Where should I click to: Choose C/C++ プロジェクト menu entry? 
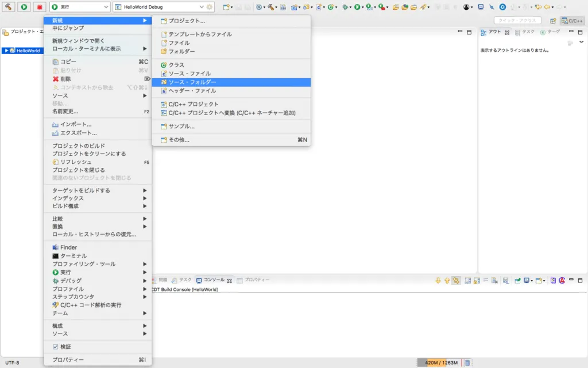coord(231,104)
